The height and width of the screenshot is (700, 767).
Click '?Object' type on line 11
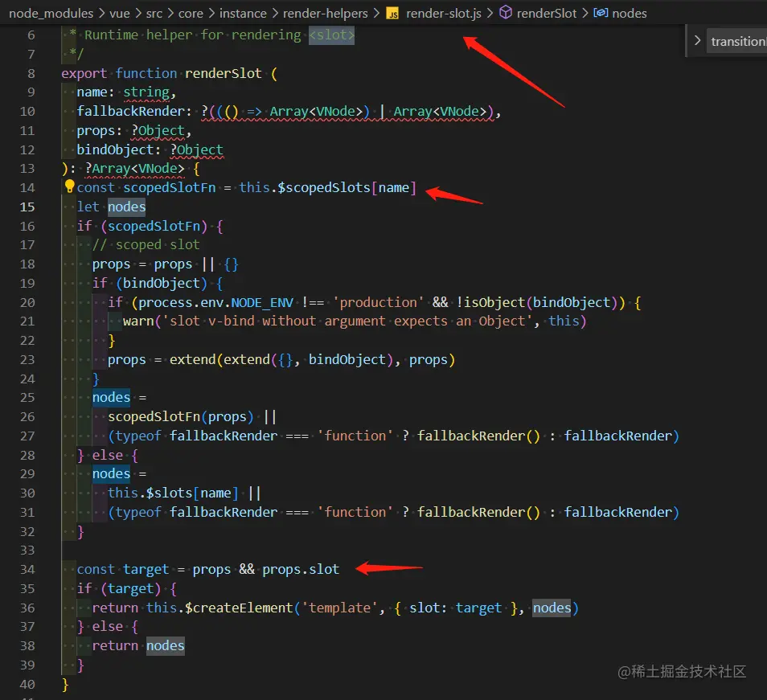coord(158,130)
